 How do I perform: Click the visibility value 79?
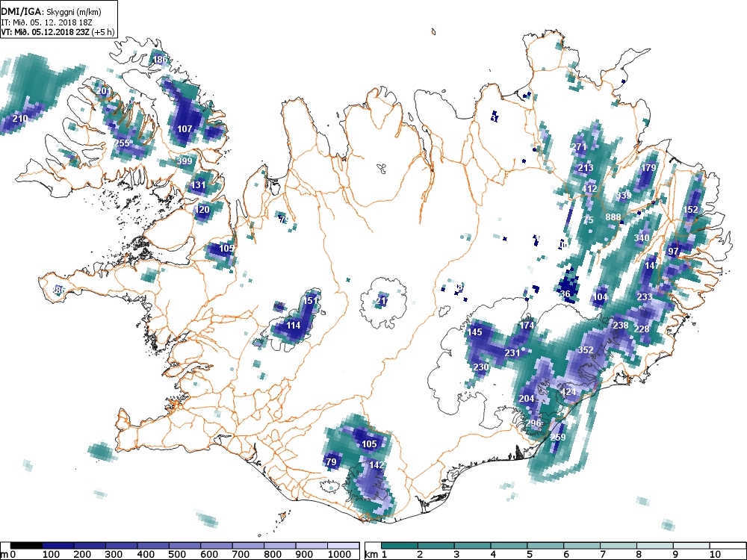click(331, 461)
